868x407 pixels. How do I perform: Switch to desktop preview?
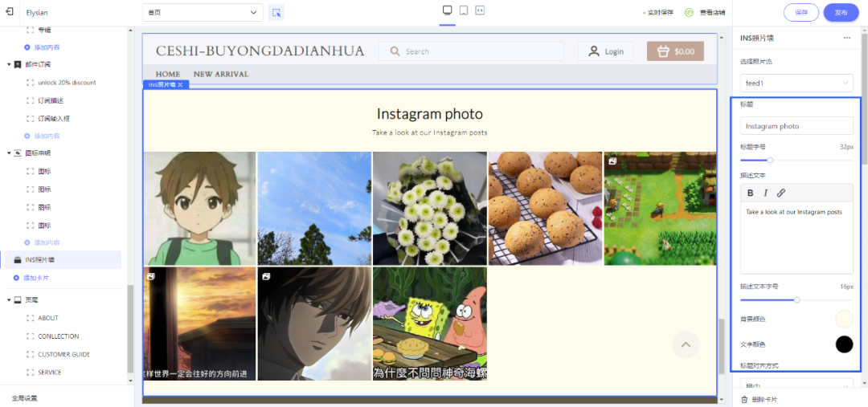448,10
